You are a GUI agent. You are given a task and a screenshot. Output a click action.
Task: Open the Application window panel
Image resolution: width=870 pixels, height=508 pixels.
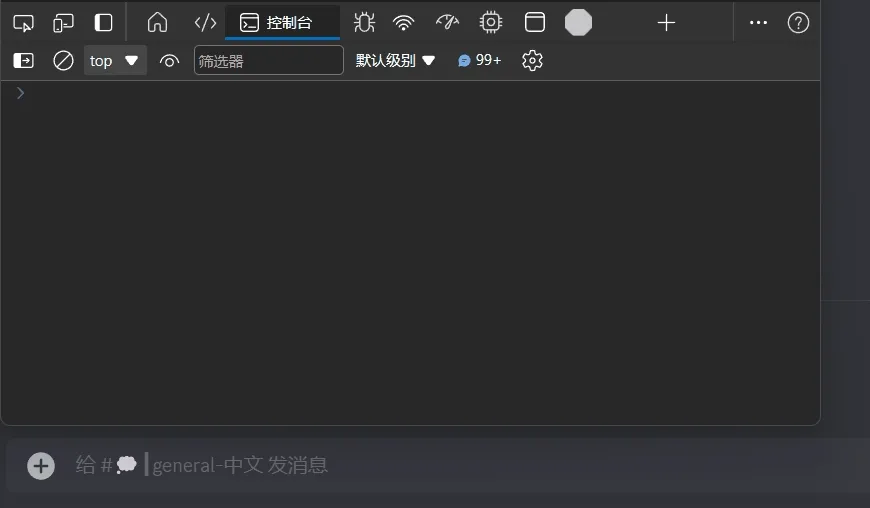tap(535, 22)
